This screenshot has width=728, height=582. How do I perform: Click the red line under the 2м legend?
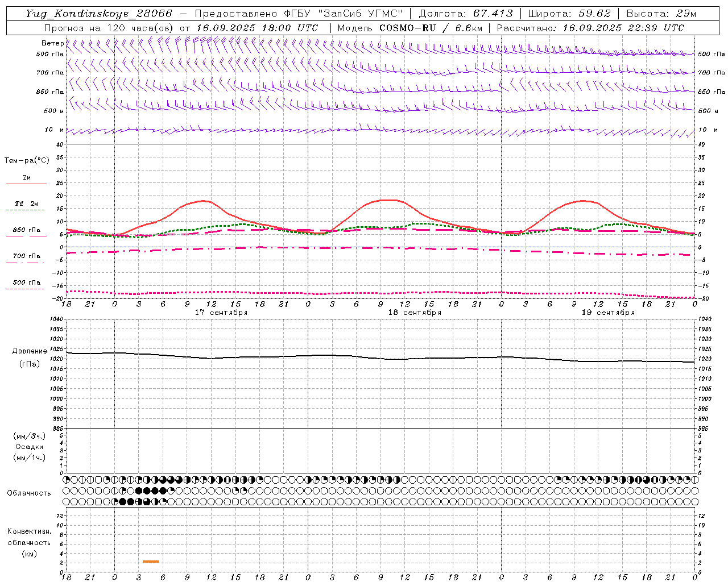click(26, 184)
